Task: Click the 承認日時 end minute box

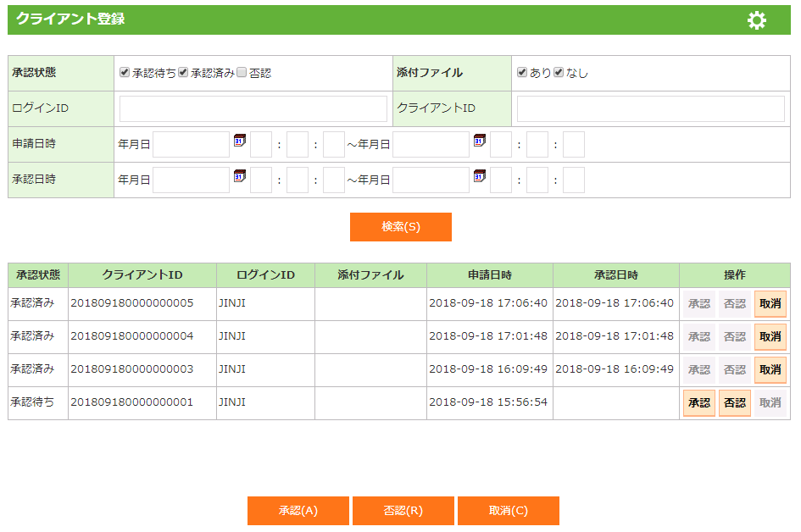Action: [x=537, y=180]
